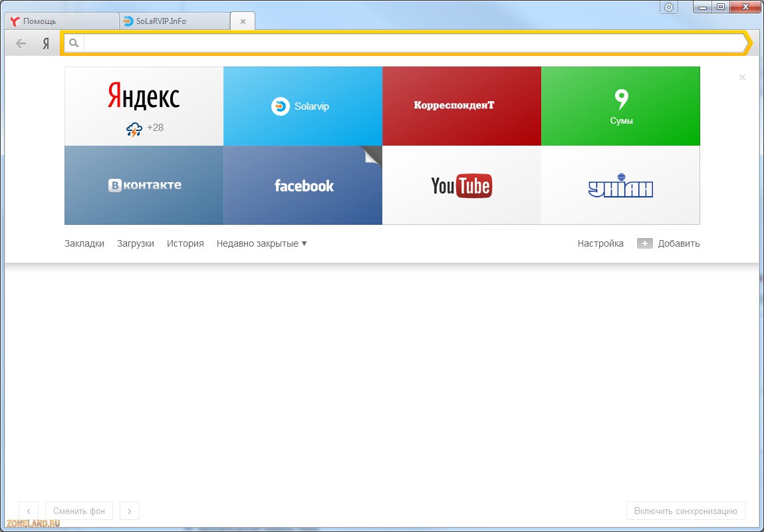Click the Сменить фон button
This screenshot has height=532, width=764.
click(x=79, y=511)
